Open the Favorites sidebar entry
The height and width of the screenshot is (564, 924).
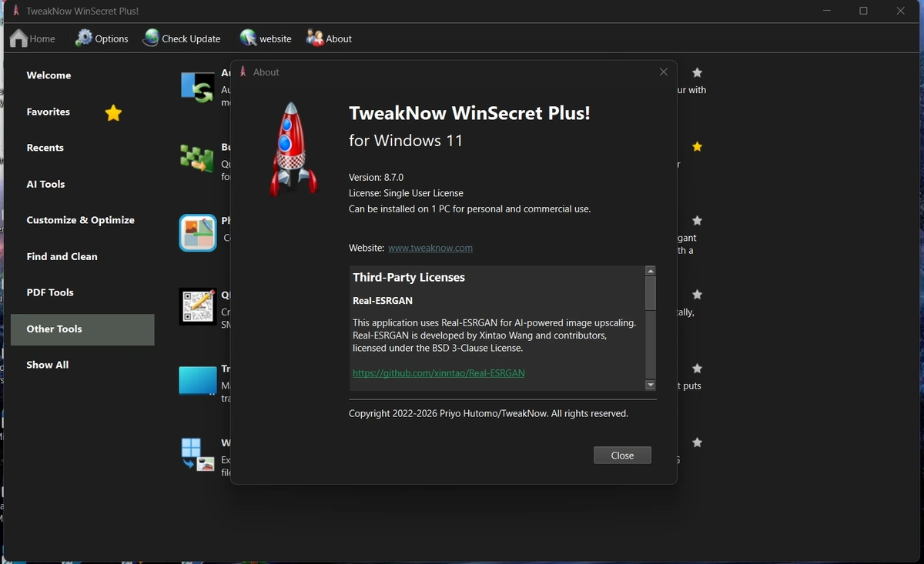[48, 112]
